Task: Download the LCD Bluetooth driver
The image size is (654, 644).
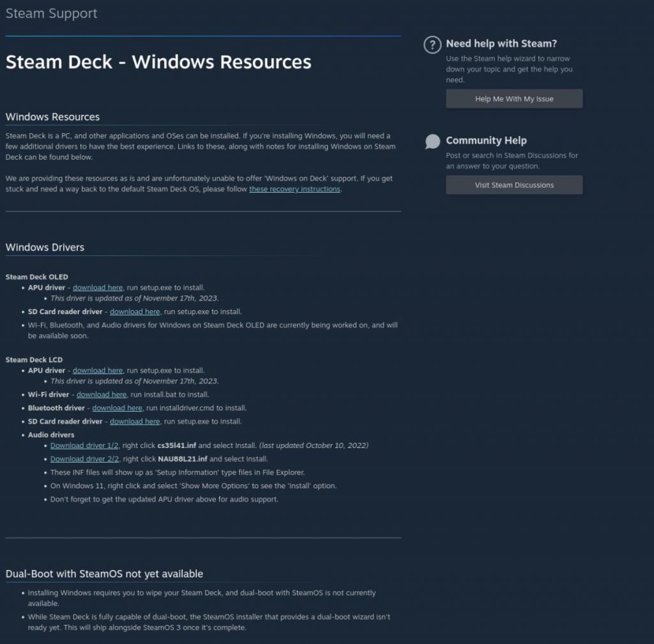Action: click(x=117, y=408)
